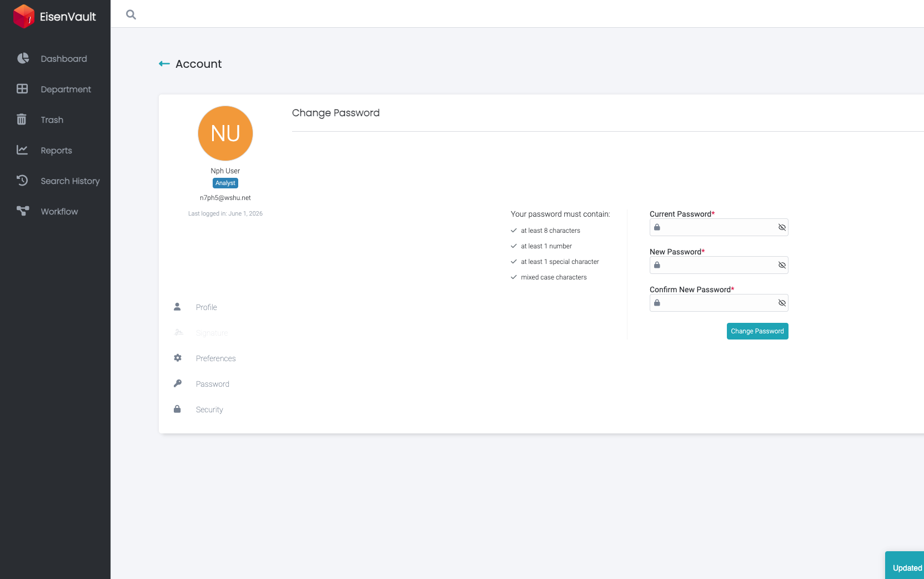Click the Security lock icon
924x579 pixels.
tap(177, 409)
